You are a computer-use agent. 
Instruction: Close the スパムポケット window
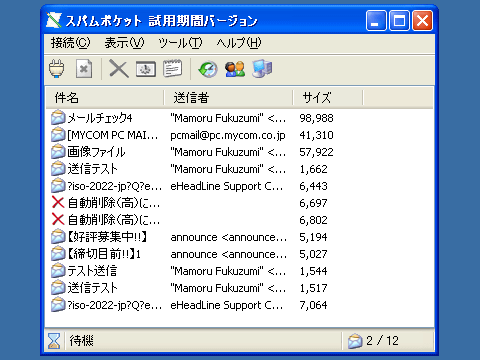click(422, 21)
